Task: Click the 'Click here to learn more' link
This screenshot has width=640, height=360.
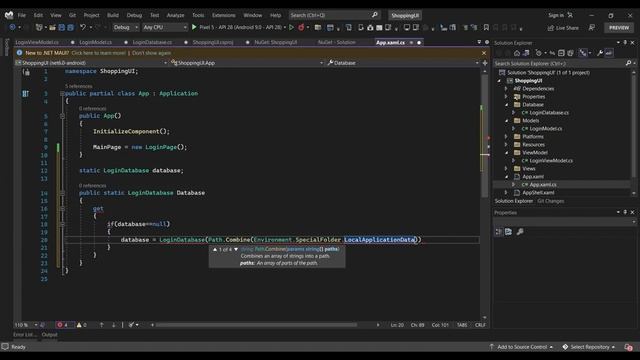Action: [98, 53]
